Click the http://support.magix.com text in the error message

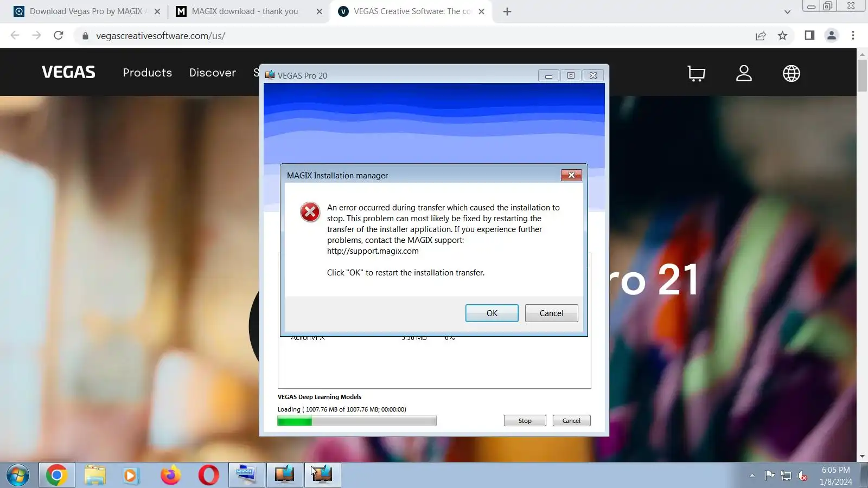coord(373,251)
